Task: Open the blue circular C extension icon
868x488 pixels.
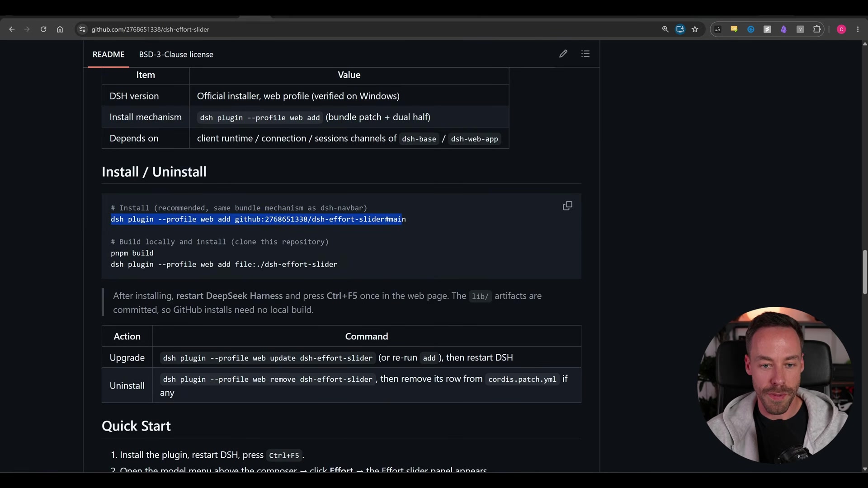Action: tap(751, 29)
